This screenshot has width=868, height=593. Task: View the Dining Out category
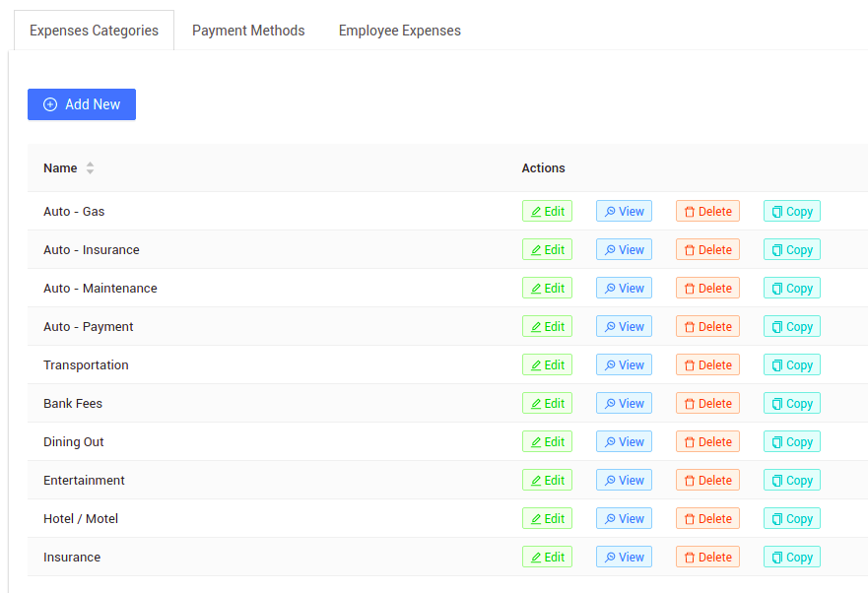624,442
